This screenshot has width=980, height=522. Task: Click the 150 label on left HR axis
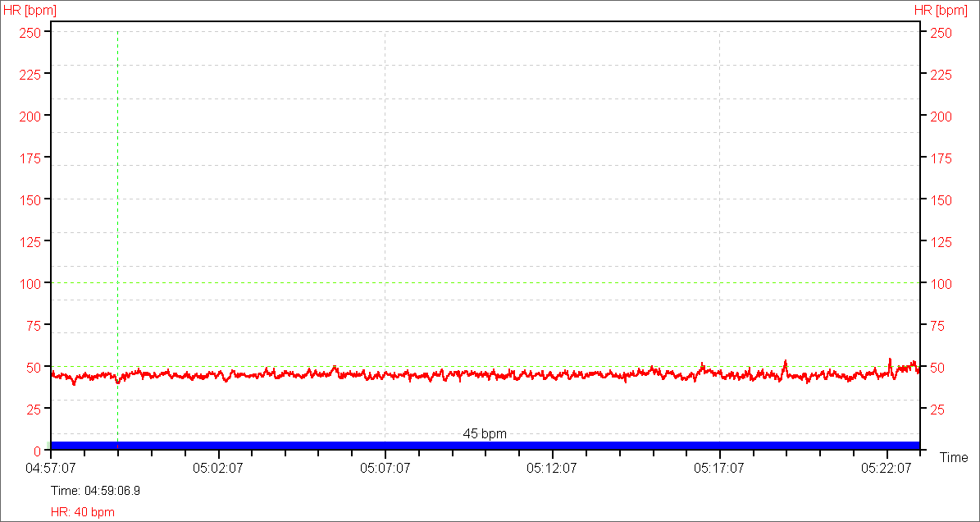point(30,199)
